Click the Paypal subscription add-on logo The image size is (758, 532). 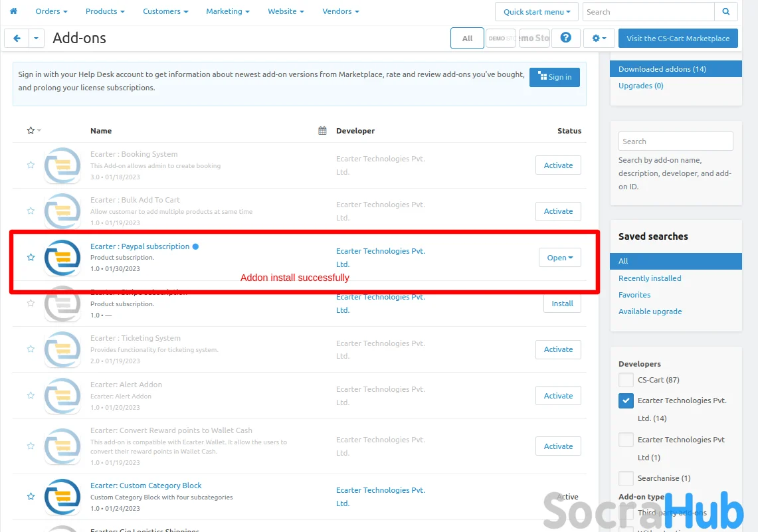pyautogui.click(x=62, y=257)
